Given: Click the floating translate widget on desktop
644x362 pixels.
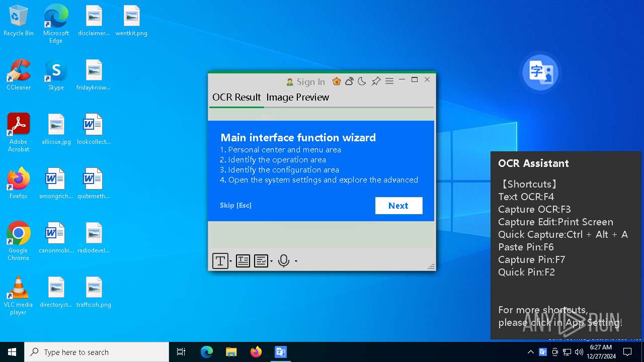Looking at the screenshot, I should tap(540, 73).
